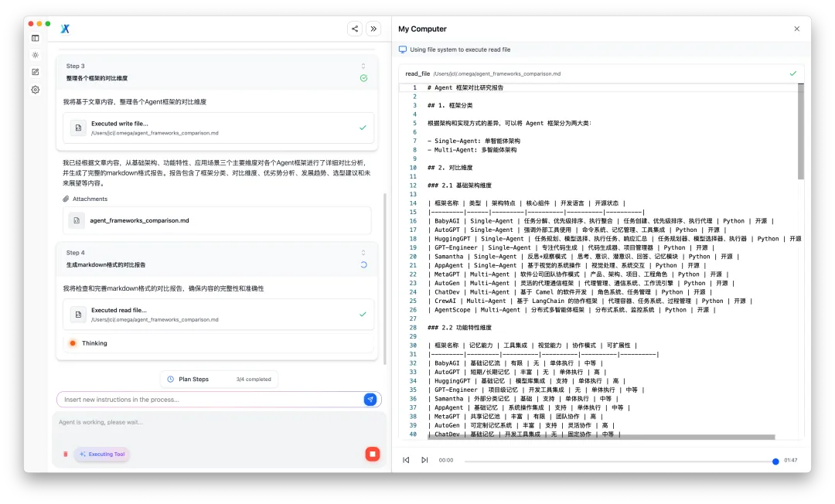Click the share icon at the top
This screenshot has width=835, height=504.
(x=355, y=29)
